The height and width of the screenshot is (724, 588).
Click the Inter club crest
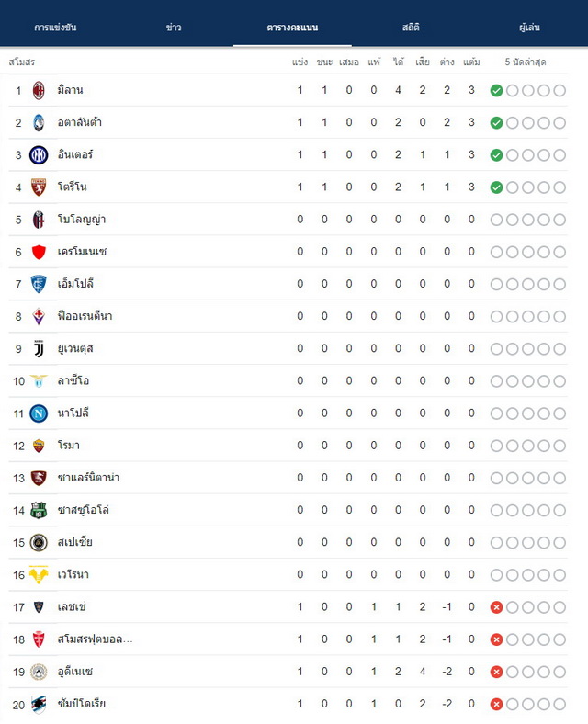pos(39,155)
